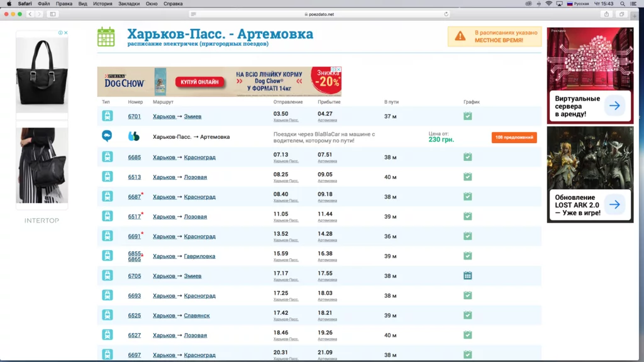Image resolution: width=644 pixels, height=362 pixels.
Task: Go forward in Safari
Action: [x=40, y=14]
